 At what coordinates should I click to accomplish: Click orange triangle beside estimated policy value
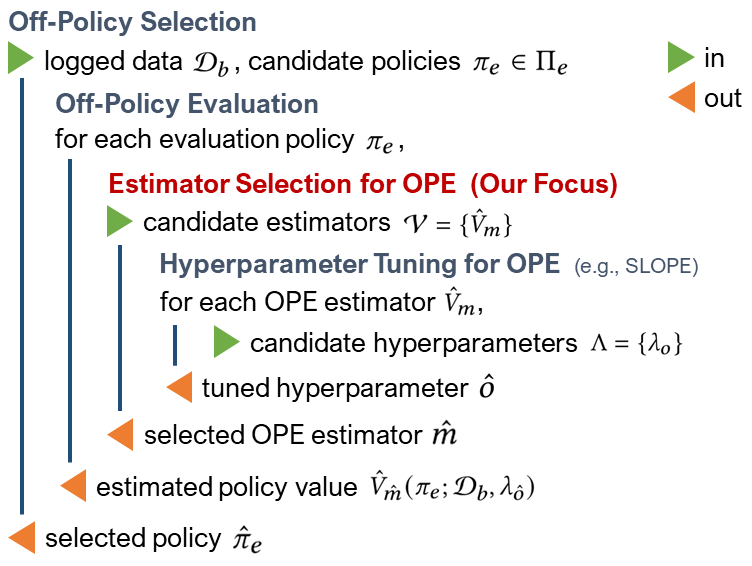coord(73,486)
